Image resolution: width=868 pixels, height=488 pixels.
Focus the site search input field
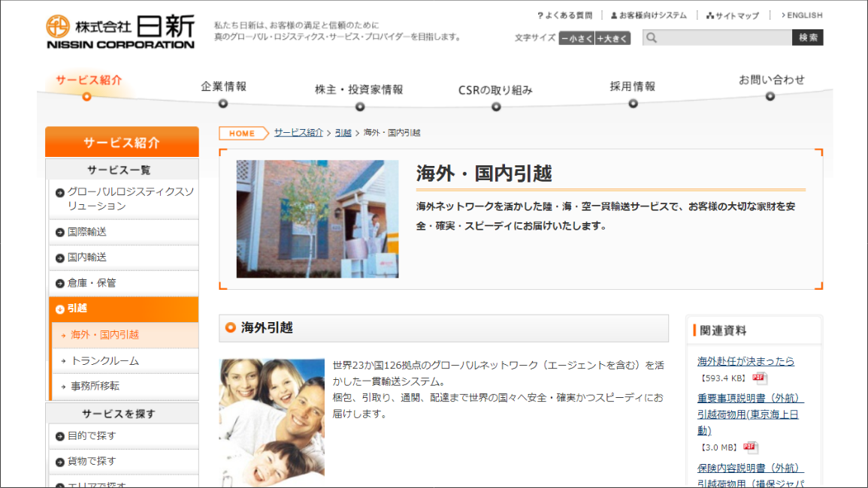coord(718,38)
